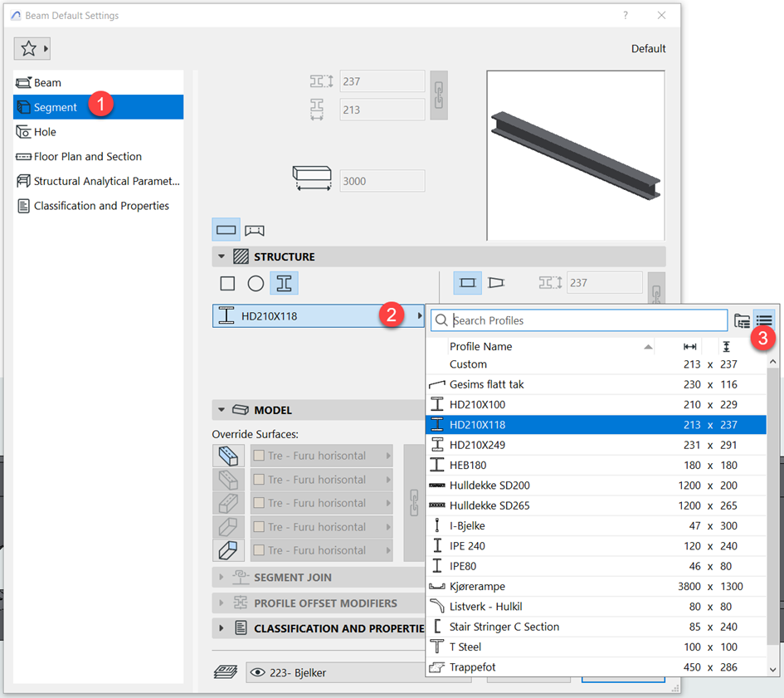Select the Custom profile row
This screenshot has width=784, height=698.
pos(596,364)
